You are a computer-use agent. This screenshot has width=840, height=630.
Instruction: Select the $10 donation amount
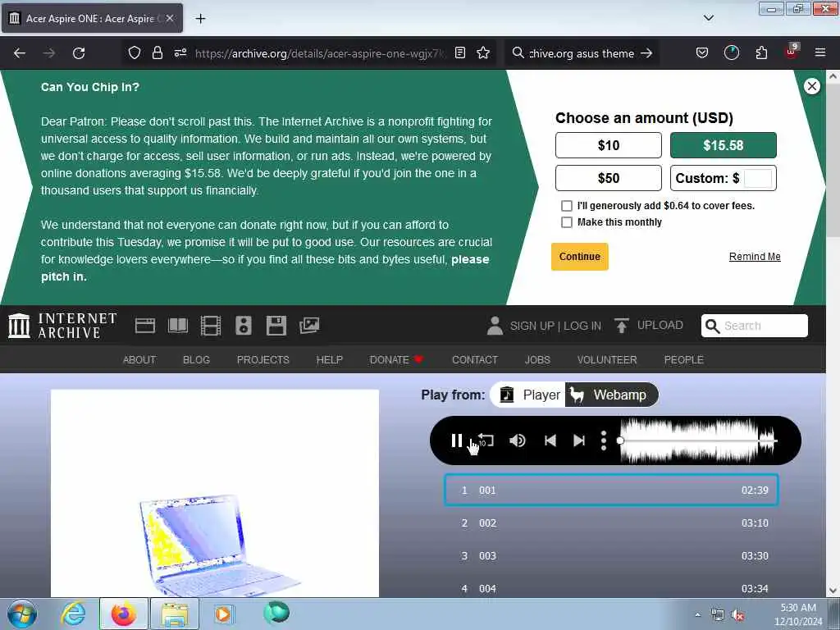pos(609,145)
